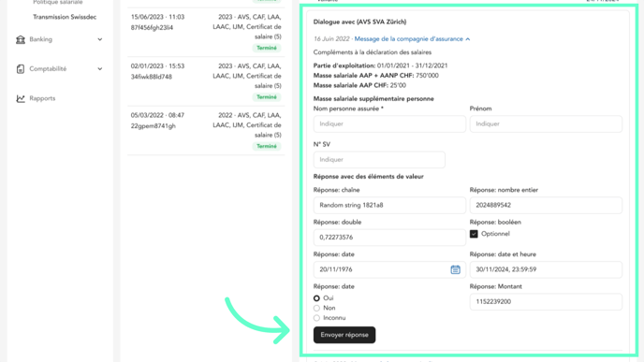Click the Comptabilité calculator icon
The height and width of the screenshot is (362, 644).
pos(21,69)
